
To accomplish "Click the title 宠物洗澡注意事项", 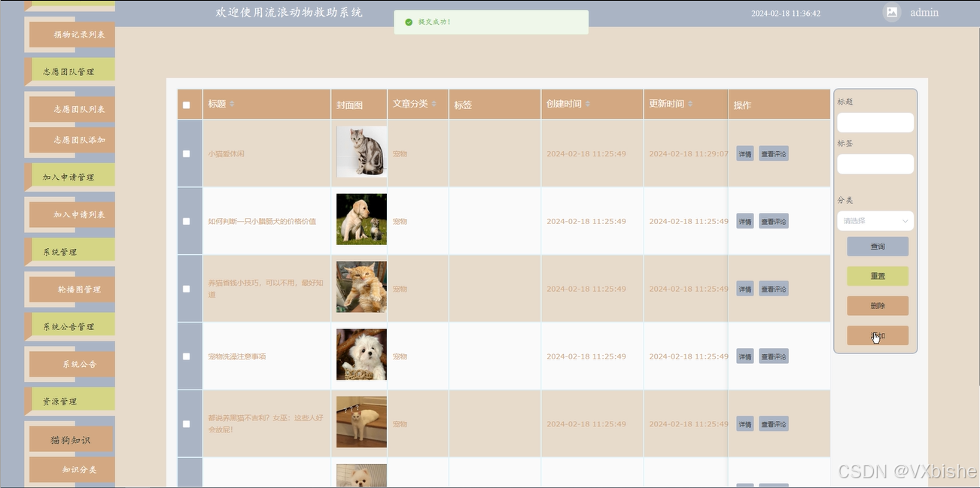I will 237,356.
